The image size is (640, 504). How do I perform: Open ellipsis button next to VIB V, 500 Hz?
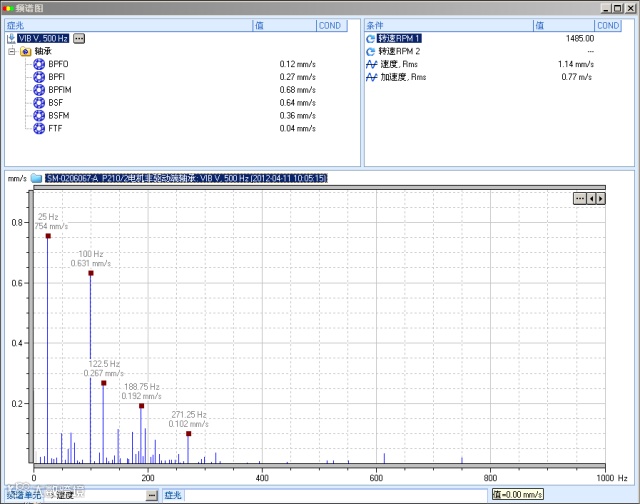pos(79,38)
